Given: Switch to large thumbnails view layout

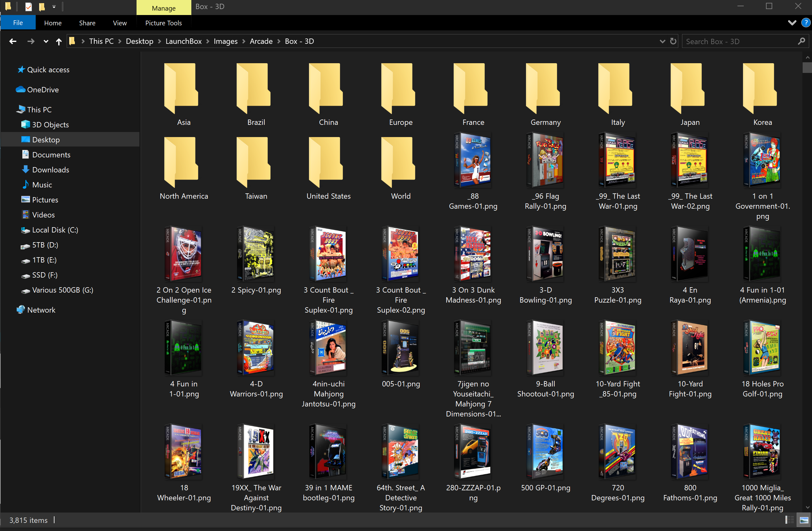Looking at the screenshot, I should pyautogui.click(x=804, y=520).
